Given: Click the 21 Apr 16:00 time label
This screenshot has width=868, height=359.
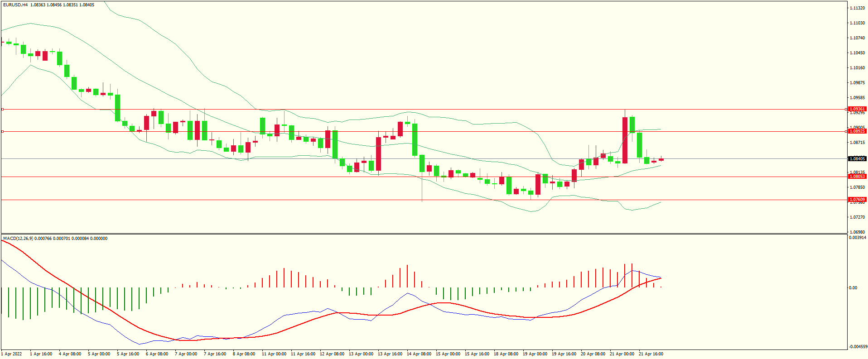Looking at the screenshot, I should point(651,354).
